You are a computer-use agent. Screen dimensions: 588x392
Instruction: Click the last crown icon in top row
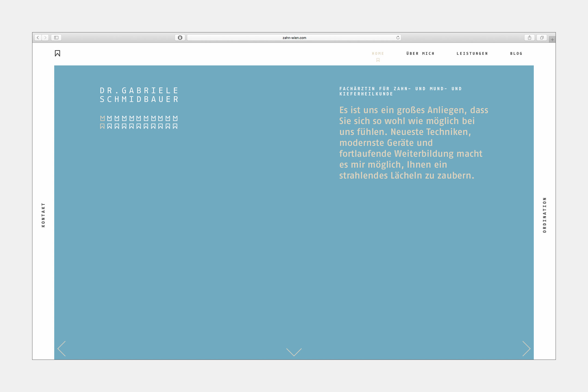pyautogui.click(x=175, y=118)
